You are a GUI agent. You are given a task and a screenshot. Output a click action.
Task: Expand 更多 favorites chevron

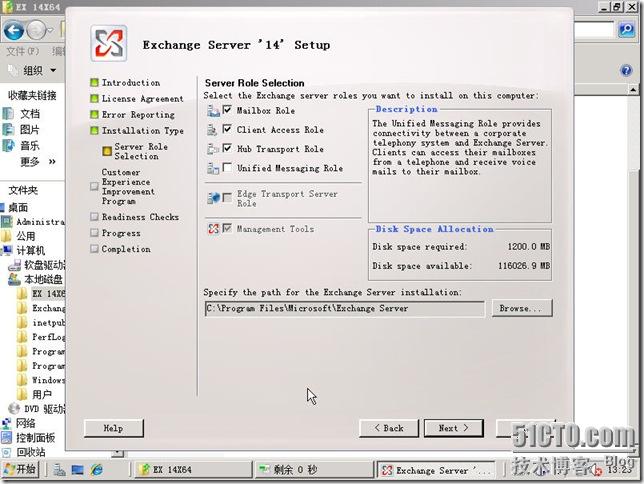(x=52, y=161)
